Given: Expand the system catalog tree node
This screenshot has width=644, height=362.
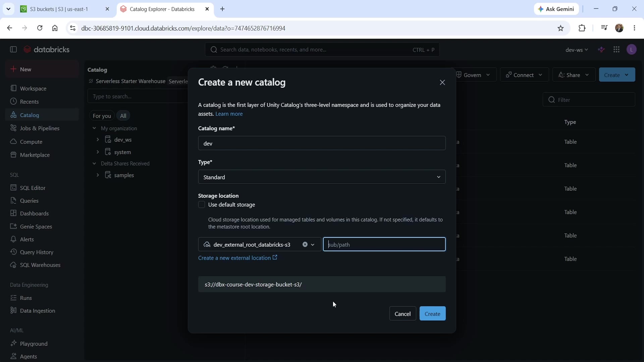Looking at the screenshot, I should click(x=98, y=152).
